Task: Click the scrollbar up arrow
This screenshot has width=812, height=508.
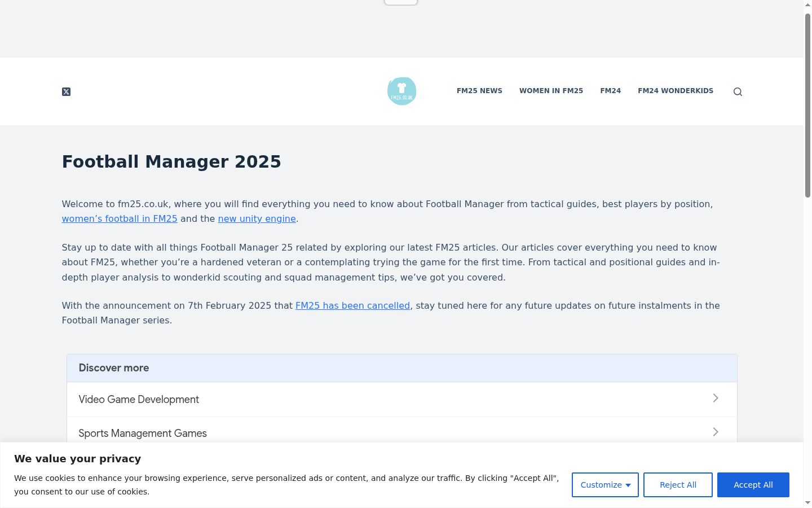Action: click(x=807, y=5)
